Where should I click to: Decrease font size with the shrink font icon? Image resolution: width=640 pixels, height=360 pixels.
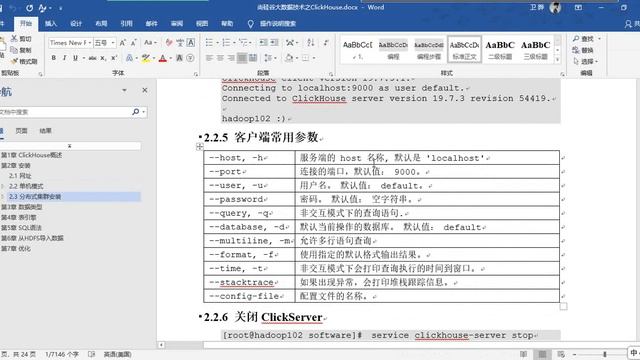(133, 42)
